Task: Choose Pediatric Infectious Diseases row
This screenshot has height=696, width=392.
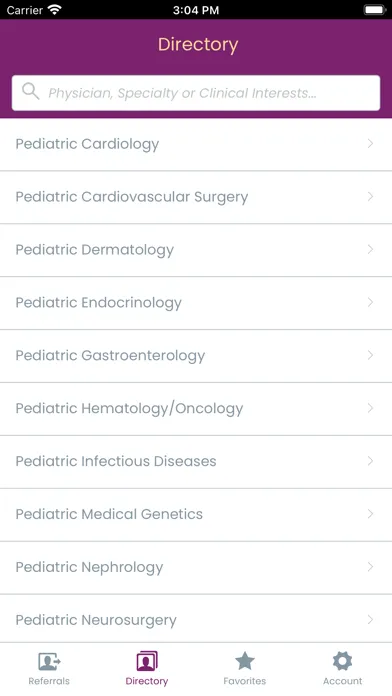Action: [196, 462]
